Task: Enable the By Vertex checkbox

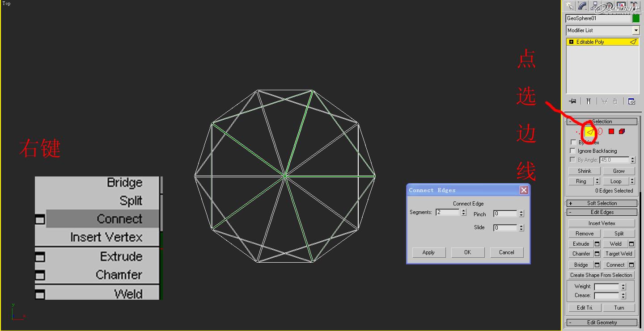Action: coord(573,142)
